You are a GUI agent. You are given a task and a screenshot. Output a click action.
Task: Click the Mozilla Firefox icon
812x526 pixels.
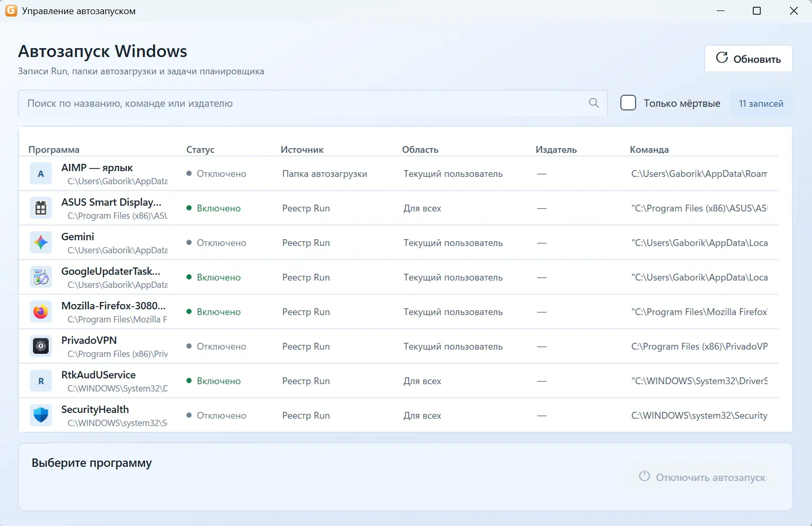pyautogui.click(x=41, y=312)
